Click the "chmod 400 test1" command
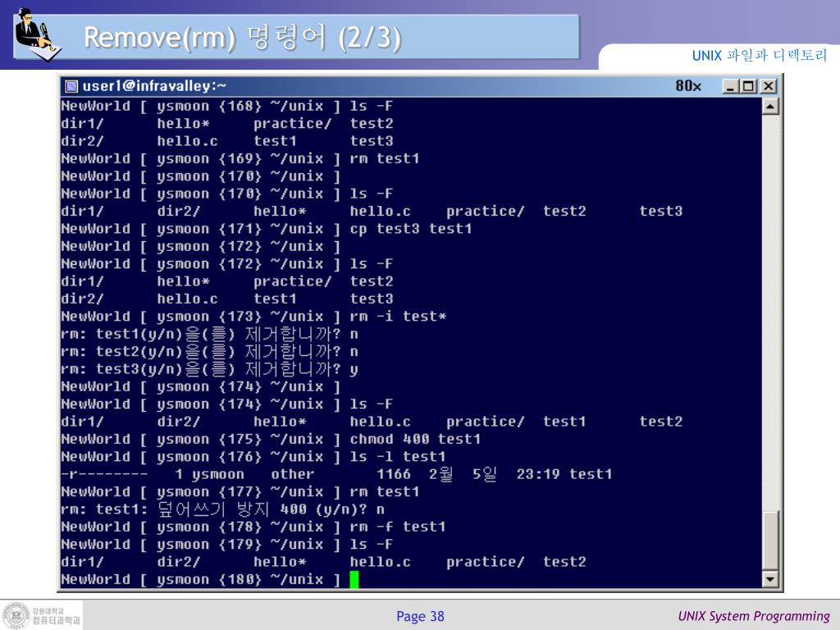Viewport: 840px width, 630px height. click(415, 440)
